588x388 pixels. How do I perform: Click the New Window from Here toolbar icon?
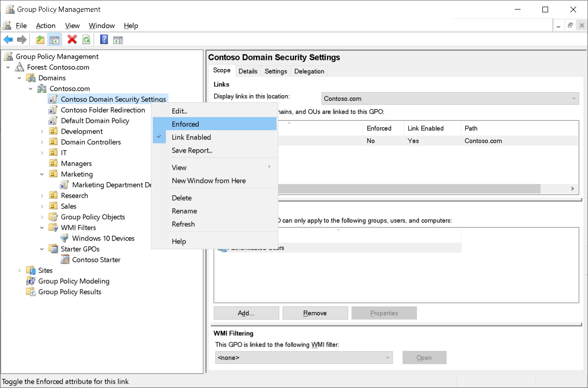[118, 39]
